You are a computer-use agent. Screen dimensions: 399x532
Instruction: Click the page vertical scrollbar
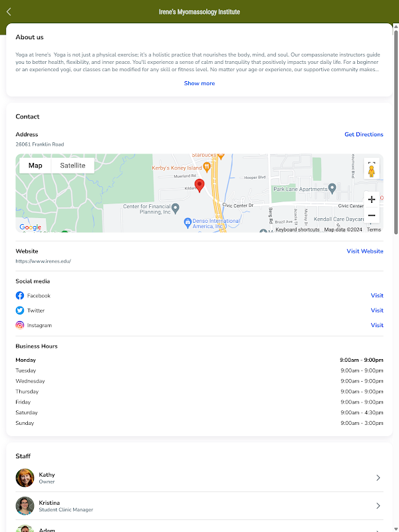(396, 132)
